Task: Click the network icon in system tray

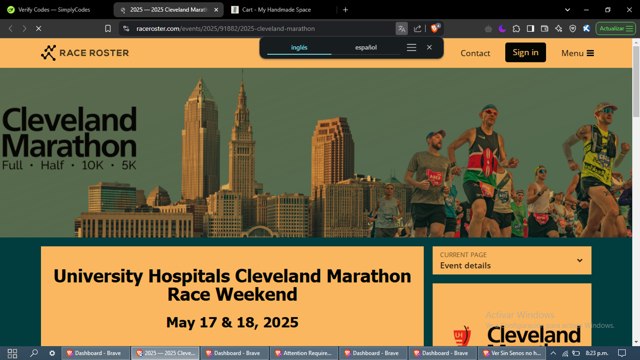Action: (565, 353)
